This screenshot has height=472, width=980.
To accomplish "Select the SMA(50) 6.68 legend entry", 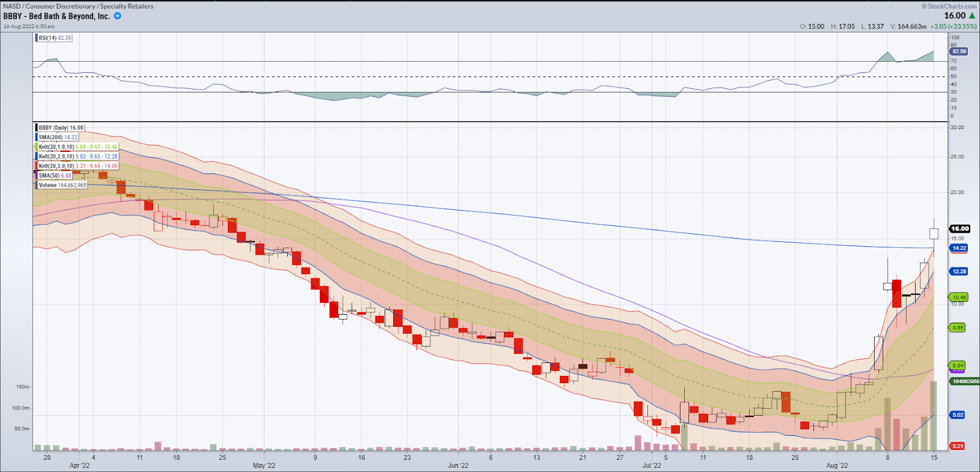I will click(x=54, y=176).
